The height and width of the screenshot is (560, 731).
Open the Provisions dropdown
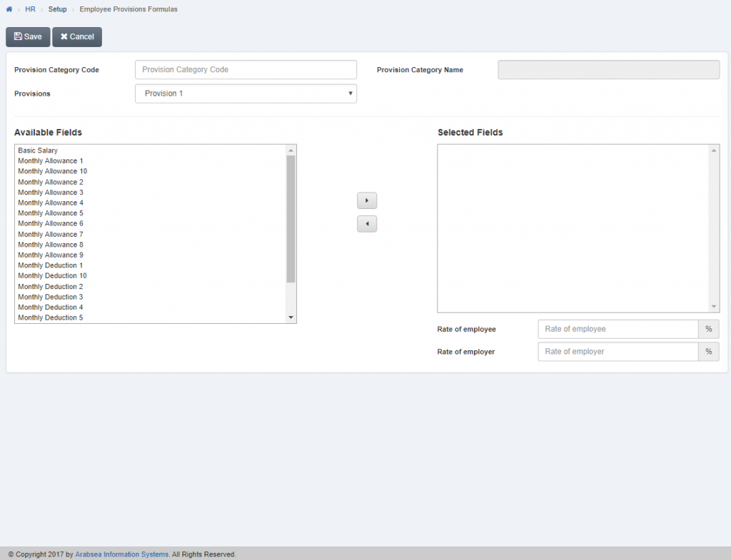pyautogui.click(x=246, y=93)
